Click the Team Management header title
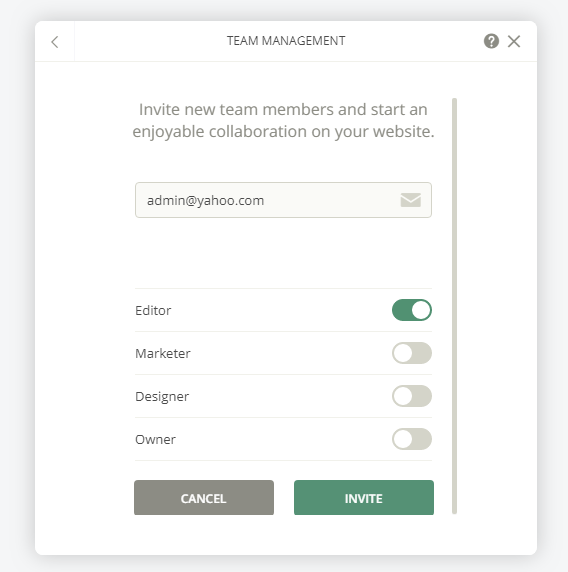 pyautogui.click(x=286, y=41)
